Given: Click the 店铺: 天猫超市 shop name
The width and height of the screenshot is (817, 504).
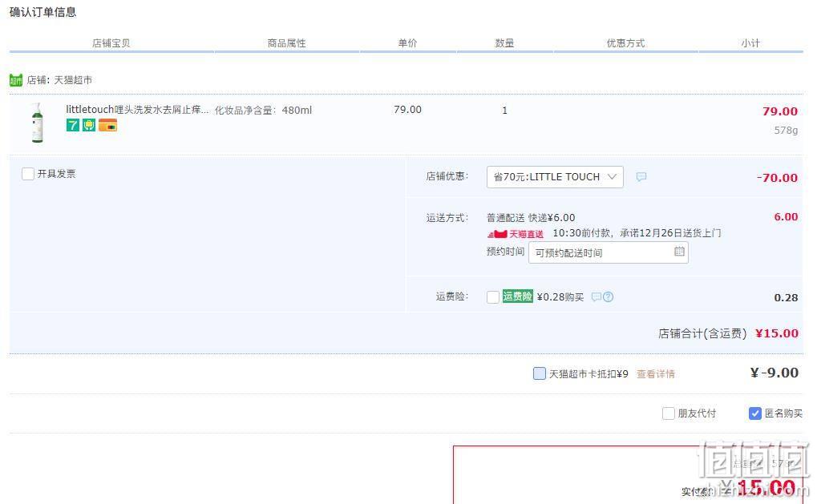Looking at the screenshot, I should 59,80.
